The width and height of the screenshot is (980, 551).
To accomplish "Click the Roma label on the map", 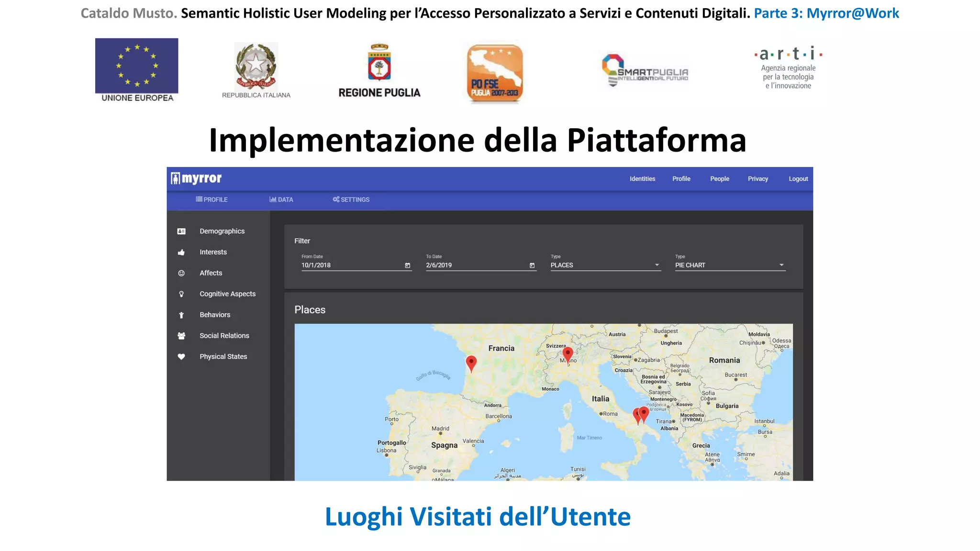I will tap(610, 414).
